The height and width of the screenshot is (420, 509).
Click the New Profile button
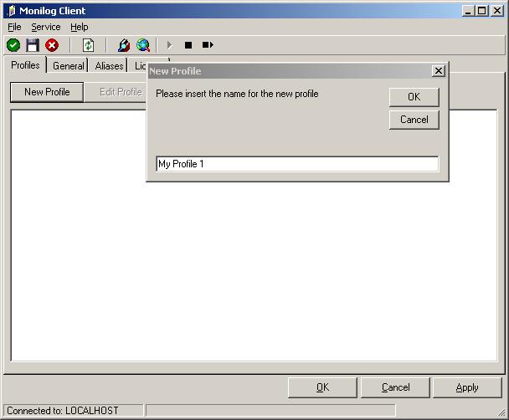point(47,92)
